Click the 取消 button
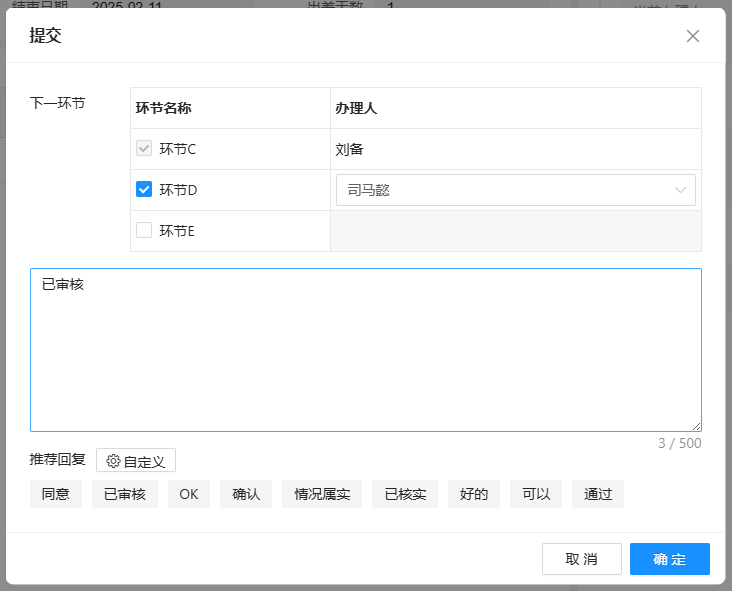Viewport: 732px width, 591px height. coord(581,559)
